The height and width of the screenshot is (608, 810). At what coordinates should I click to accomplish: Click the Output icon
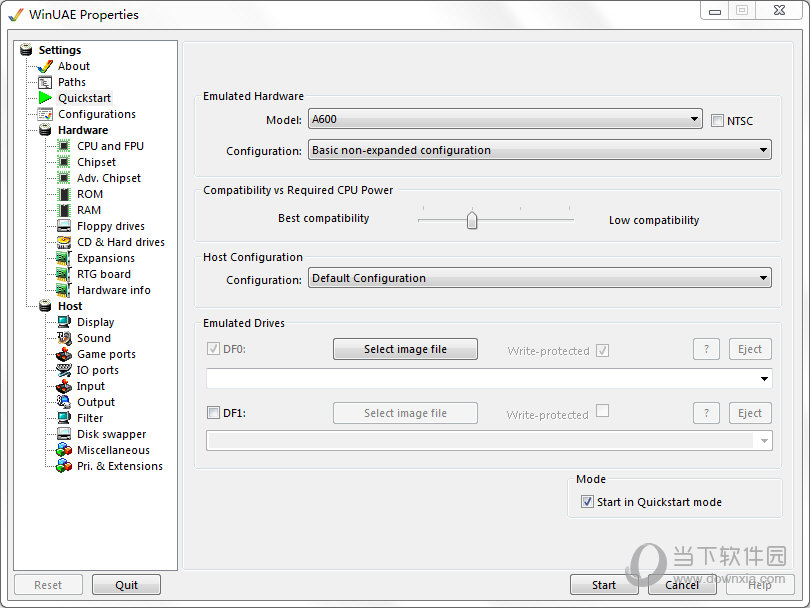pos(64,402)
